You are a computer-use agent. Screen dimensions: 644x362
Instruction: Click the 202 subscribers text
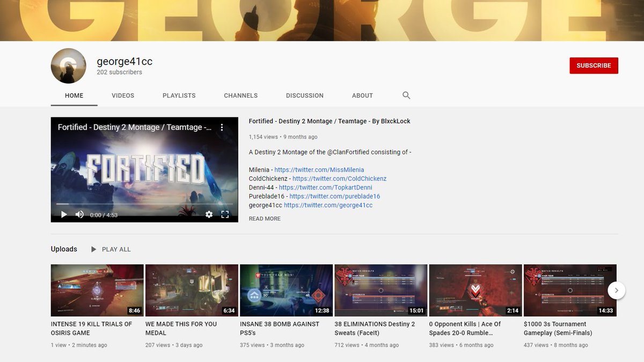pyautogui.click(x=120, y=72)
